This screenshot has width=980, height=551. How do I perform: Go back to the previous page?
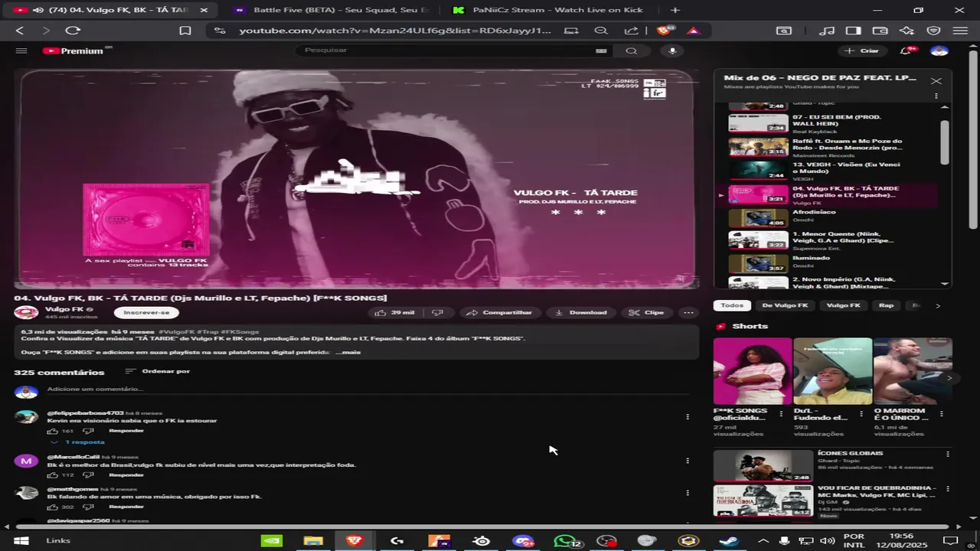(20, 31)
